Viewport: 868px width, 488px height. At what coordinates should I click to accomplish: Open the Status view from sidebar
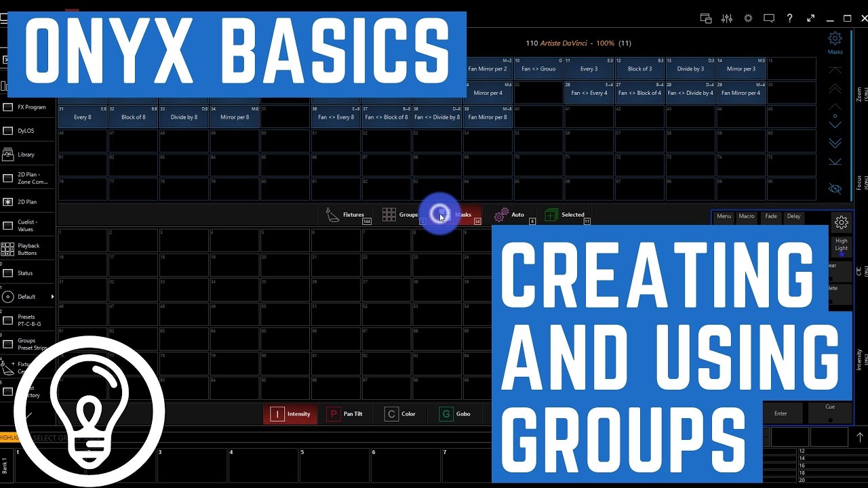point(27,273)
